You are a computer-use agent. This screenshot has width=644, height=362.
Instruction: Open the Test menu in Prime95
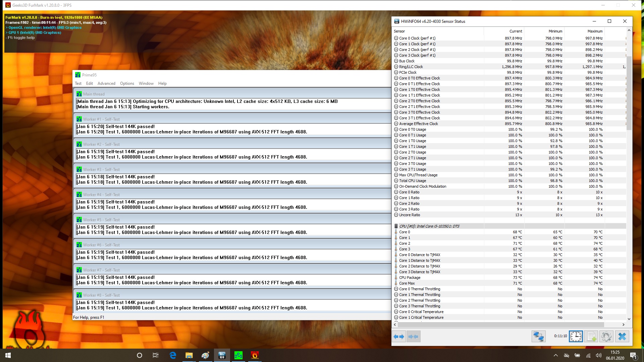click(78, 83)
